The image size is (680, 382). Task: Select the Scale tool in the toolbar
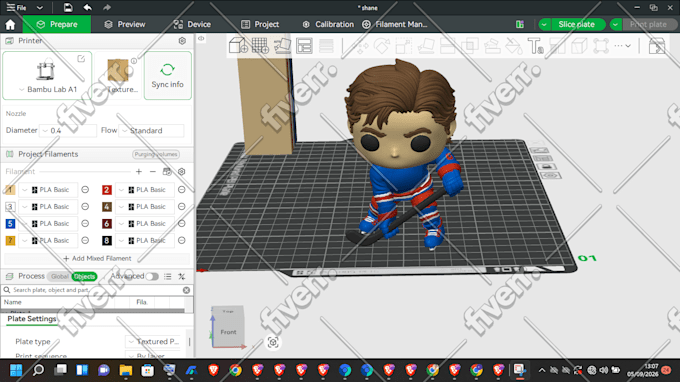click(404, 46)
